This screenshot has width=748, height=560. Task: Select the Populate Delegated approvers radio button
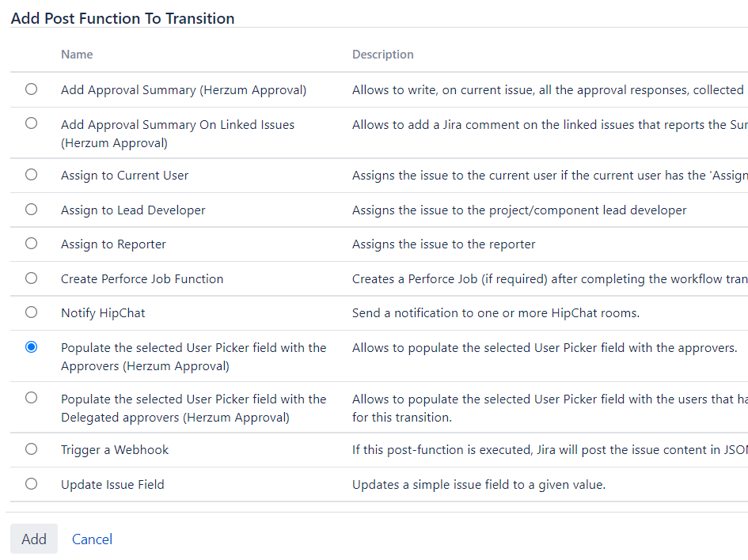(x=31, y=398)
